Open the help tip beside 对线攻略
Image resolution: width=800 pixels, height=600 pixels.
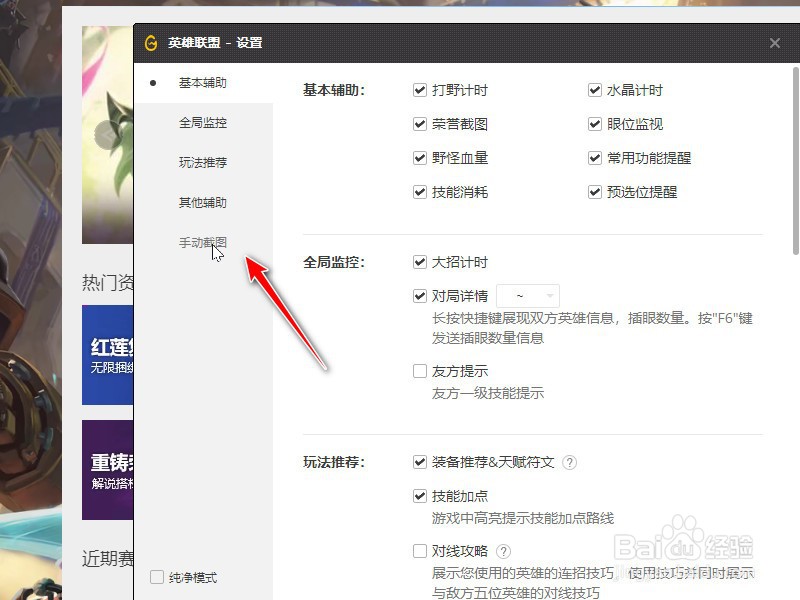(503, 549)
